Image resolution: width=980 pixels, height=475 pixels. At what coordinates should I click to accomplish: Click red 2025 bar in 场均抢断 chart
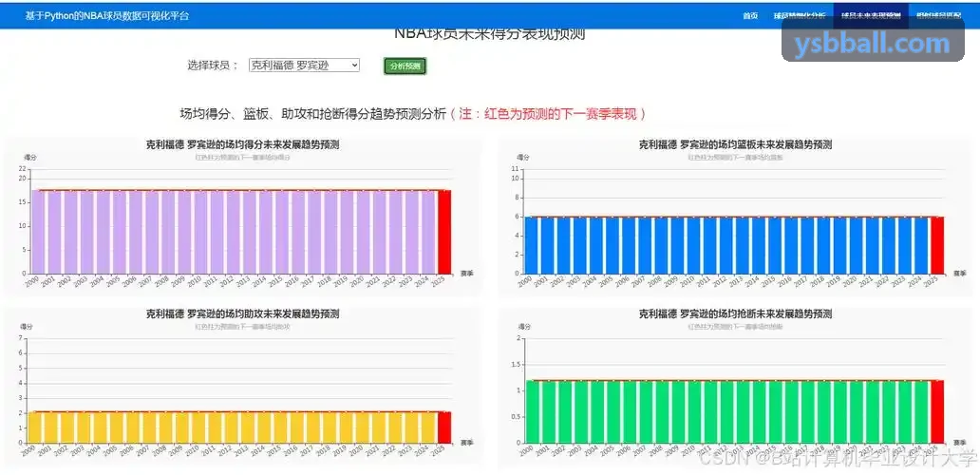point(937,412)
